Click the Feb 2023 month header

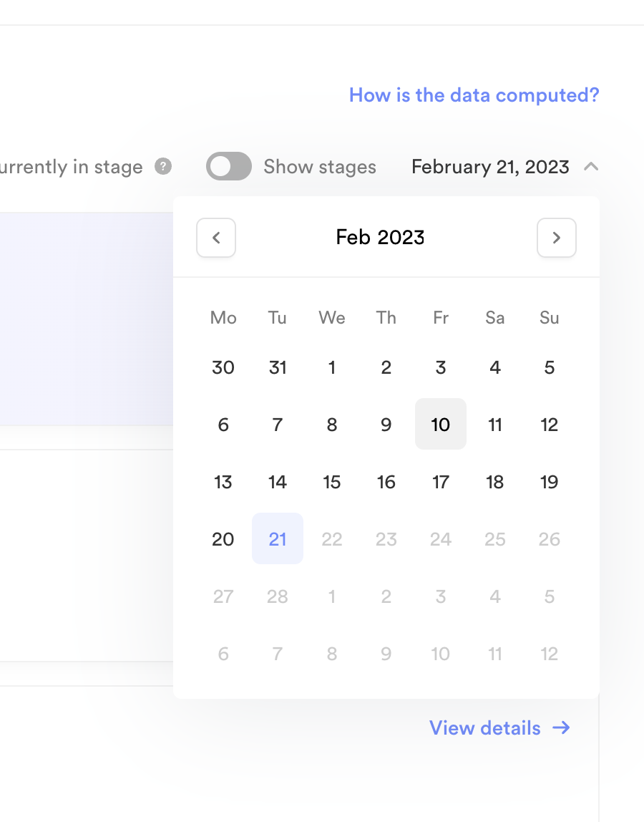click(380, 238)
